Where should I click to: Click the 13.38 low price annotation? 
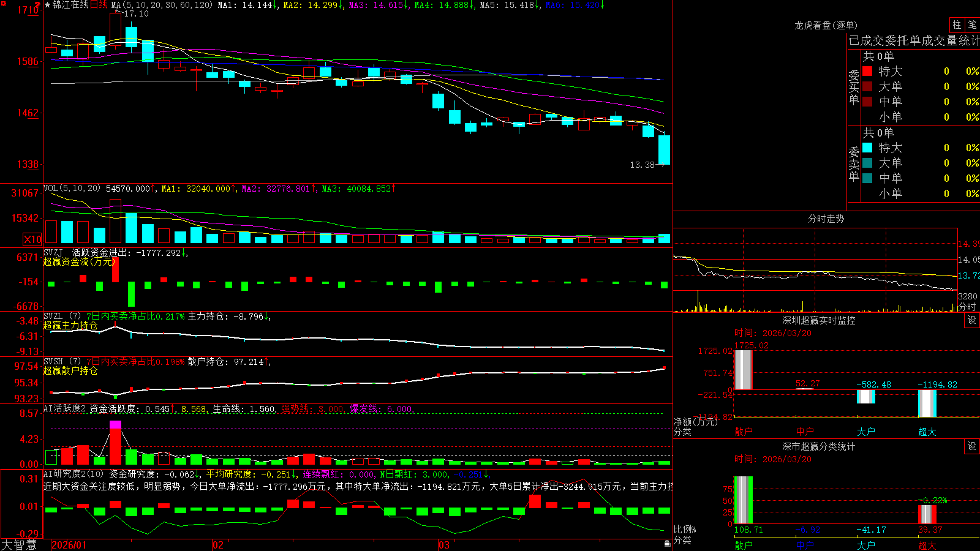pos(643,165)
